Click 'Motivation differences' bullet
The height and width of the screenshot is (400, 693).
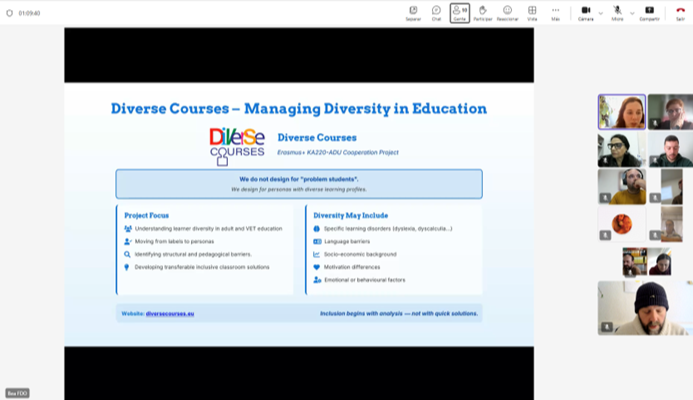[x=352, y=267]
